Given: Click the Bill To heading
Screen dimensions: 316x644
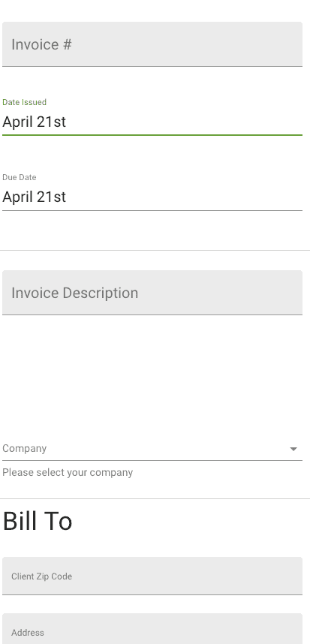Looking at the screenshot, I should point(38,522).
